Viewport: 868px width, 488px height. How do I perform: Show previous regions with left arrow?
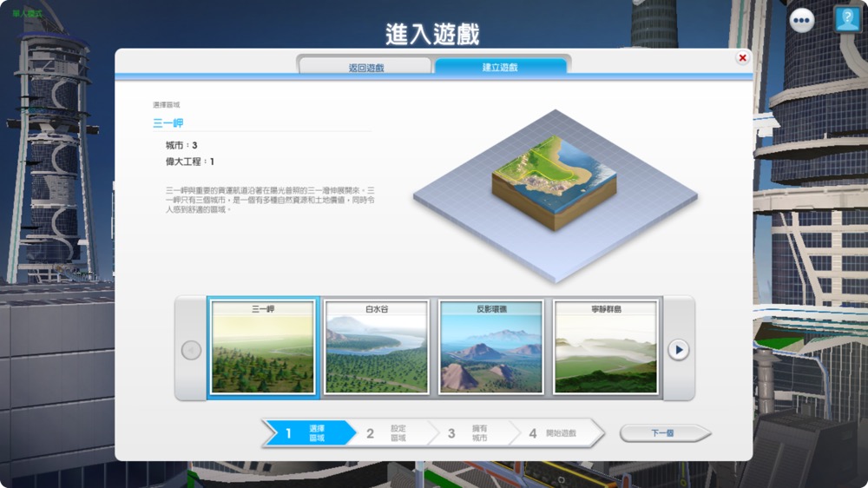(191, 350)
